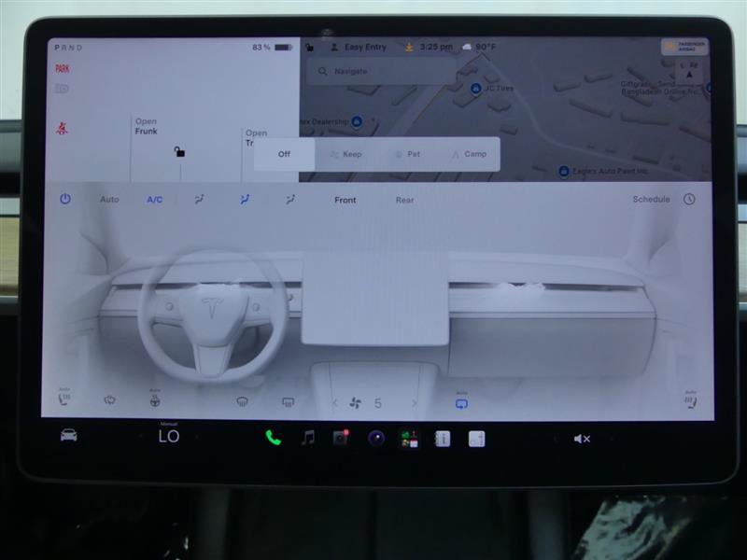This screenshot has width=747, height=560.
Task: Switch to the Rear climate tab
Action: [404, 200]
